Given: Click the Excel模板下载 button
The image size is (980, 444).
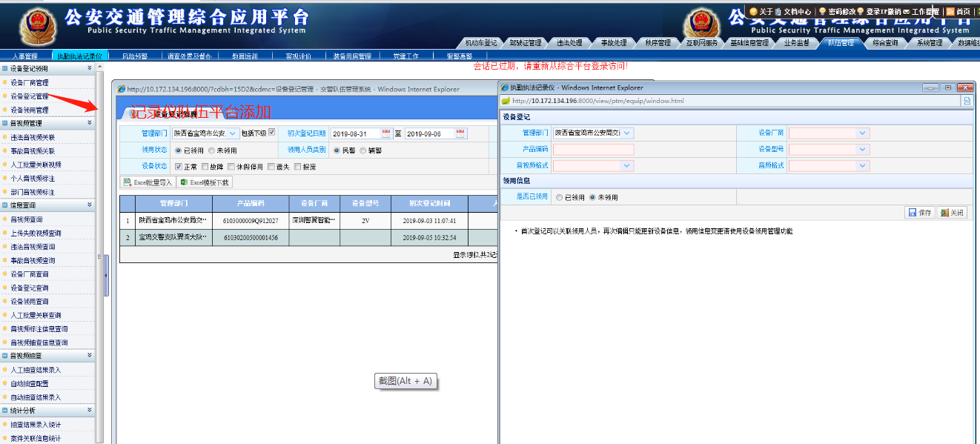Looking at the screenshot, I should [x=205, y=182].
